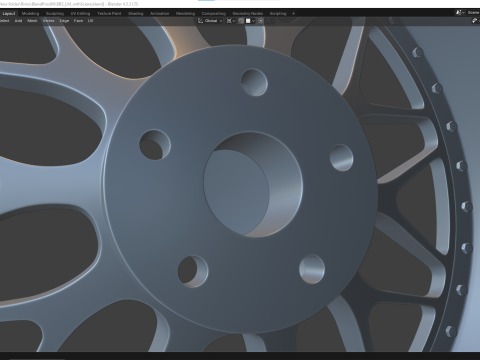Switch to the Layout workspace tab
Viewport: 480px width, 360px height.
[x=9, y=13]
